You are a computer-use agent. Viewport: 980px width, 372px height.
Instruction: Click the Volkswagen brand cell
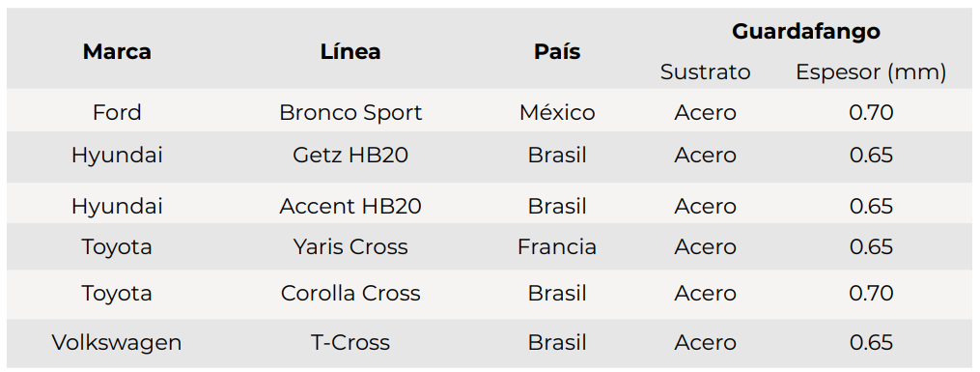pyautogui.click(x=117, y=343)
